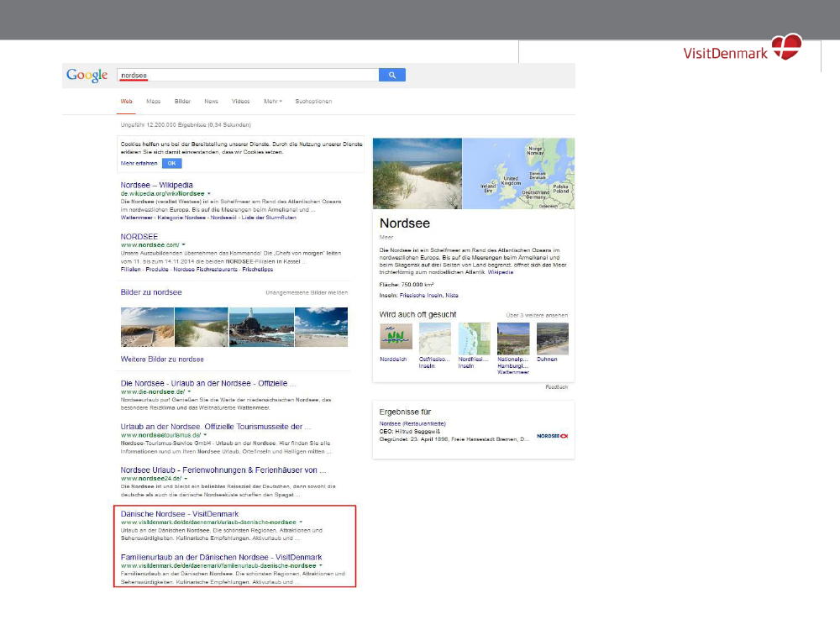Open the Nationalpark Hamburgisches Wattenmeer thumbnail

(513, 338)
